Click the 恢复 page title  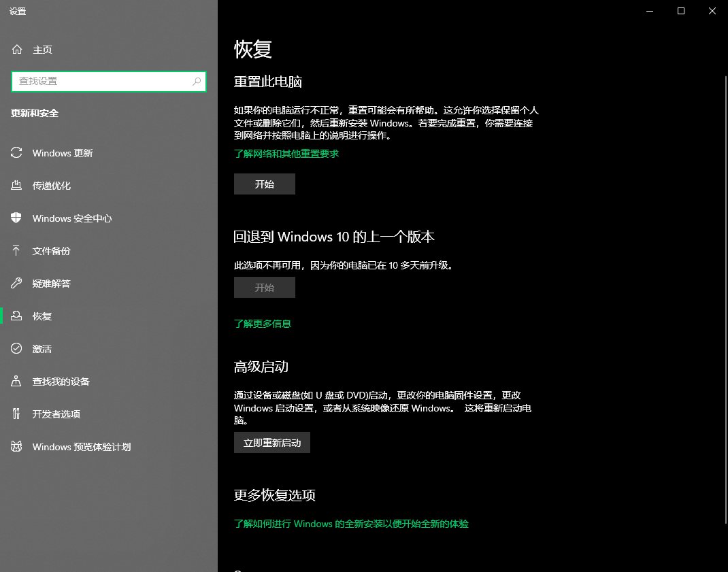click(x=253, y=49)
